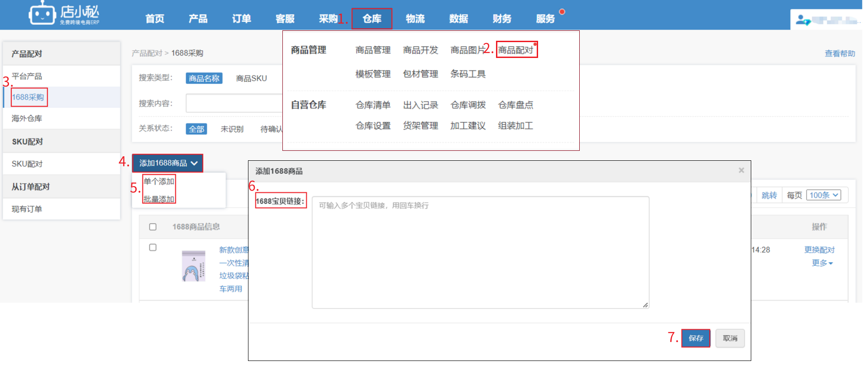This screenshot has width=868, height=375.
Task: Open the 产品 menu
Action: point(198,19)
